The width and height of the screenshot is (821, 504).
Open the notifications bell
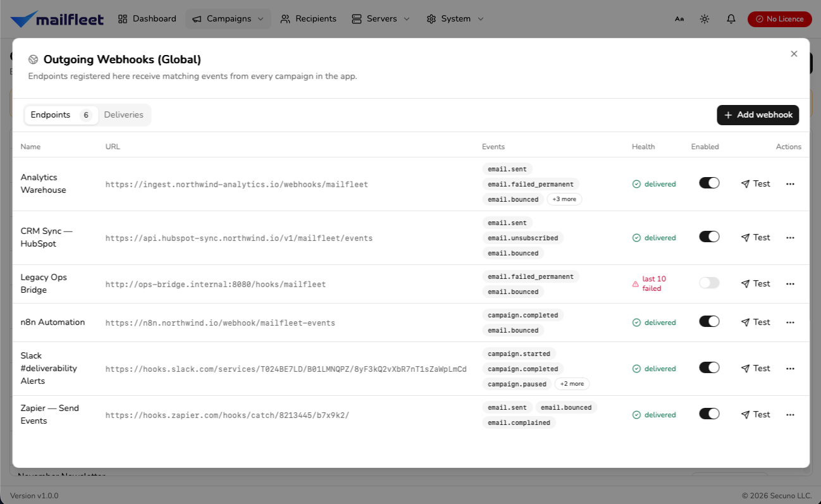click(731, 19)
